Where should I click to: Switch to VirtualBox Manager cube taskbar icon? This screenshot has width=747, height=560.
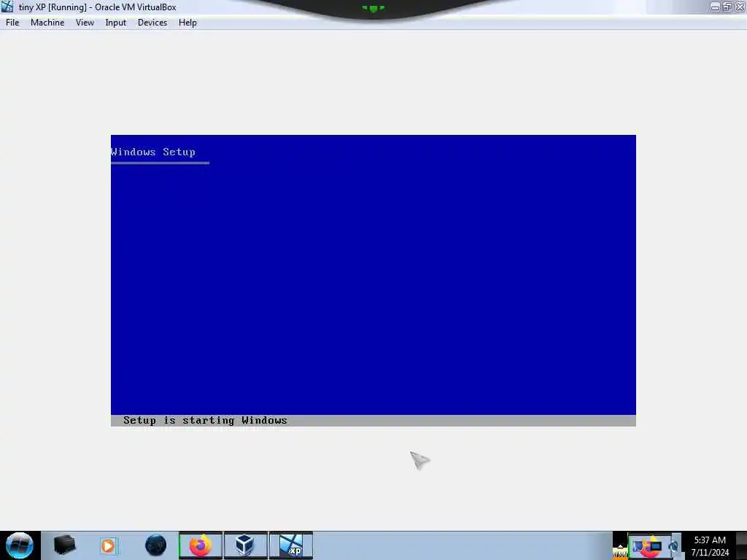click(x=245, y=545)
